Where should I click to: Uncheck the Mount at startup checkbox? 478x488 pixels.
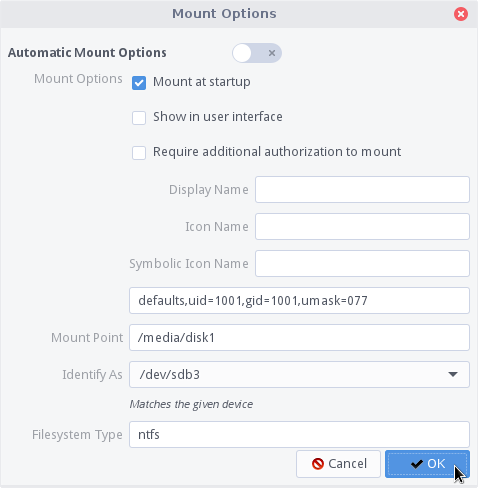point(139,83)
